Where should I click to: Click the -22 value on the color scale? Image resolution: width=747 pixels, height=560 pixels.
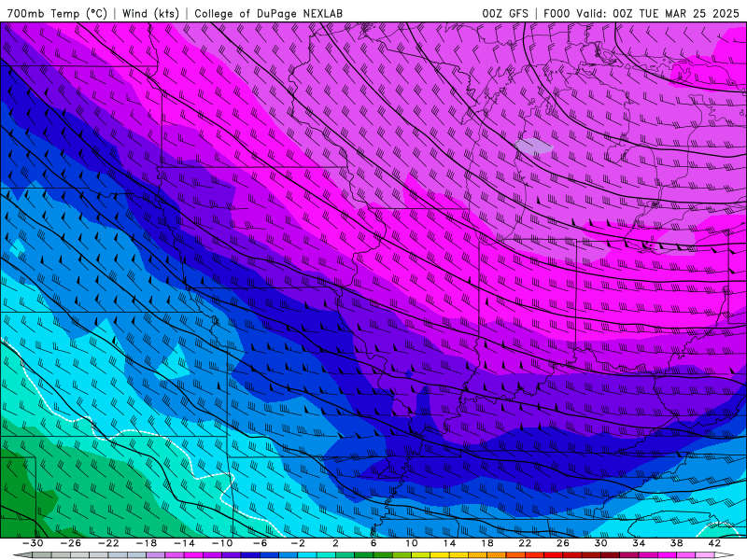pos(108,543)
